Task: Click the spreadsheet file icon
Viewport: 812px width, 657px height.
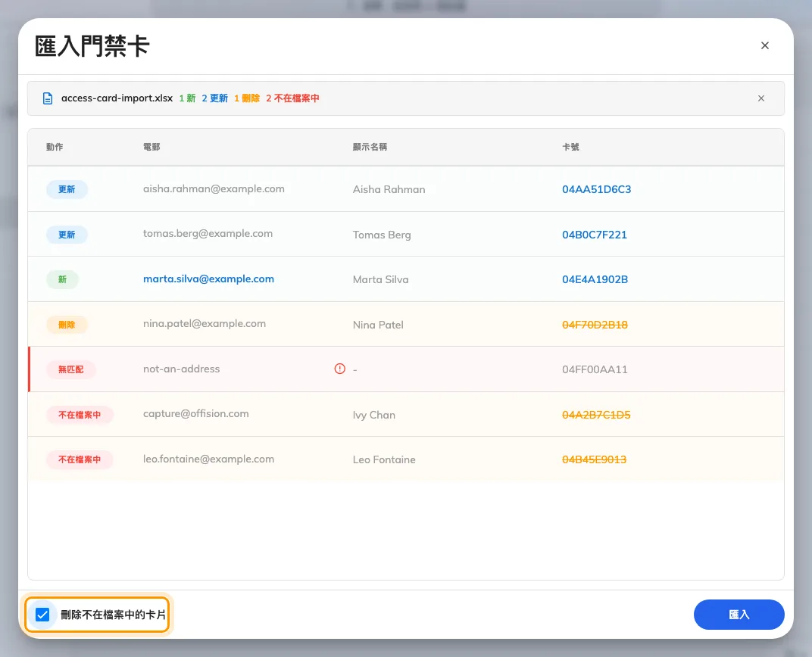Action: click(x=48, y=98)
